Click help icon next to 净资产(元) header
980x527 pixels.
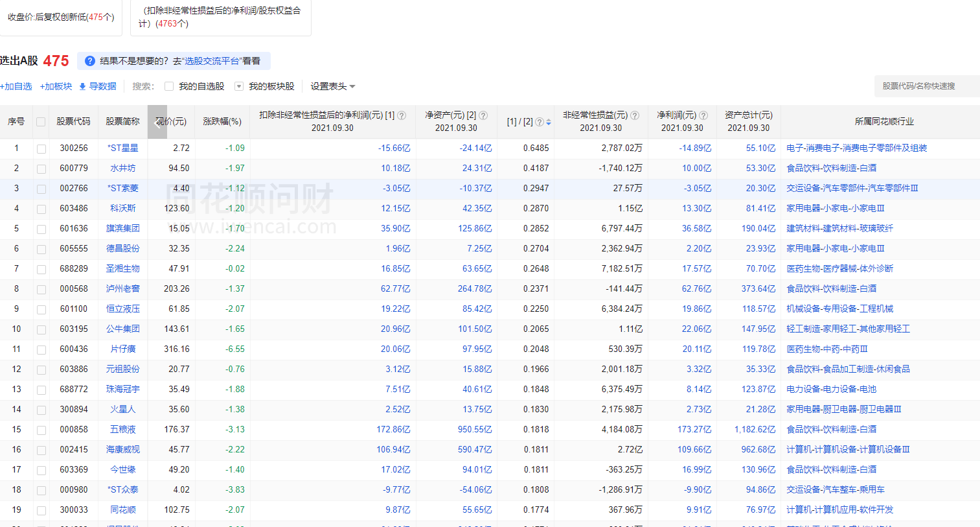click(483, 115)
